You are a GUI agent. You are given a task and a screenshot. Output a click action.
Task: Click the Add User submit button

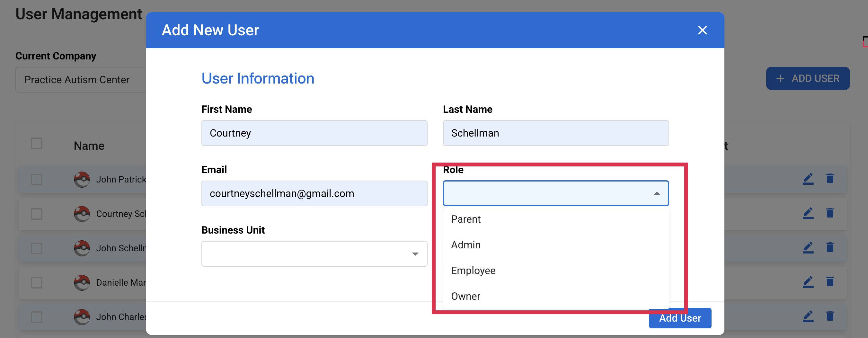point(680,318)
